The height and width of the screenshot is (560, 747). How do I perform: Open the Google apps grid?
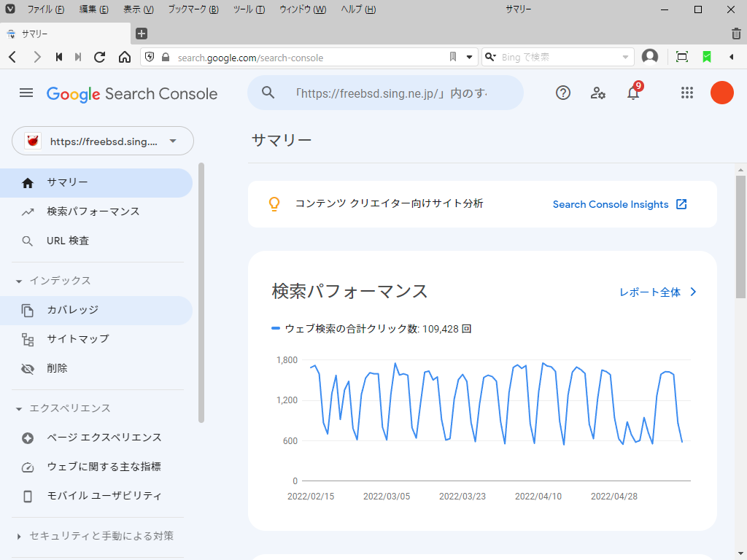pos(687,93)
